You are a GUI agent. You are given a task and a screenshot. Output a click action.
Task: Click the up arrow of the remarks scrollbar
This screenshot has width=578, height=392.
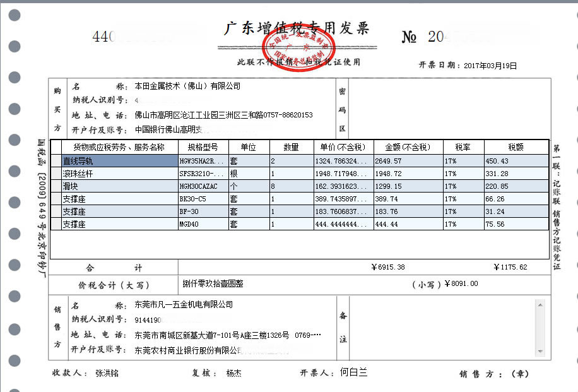(x=540, y=305)
